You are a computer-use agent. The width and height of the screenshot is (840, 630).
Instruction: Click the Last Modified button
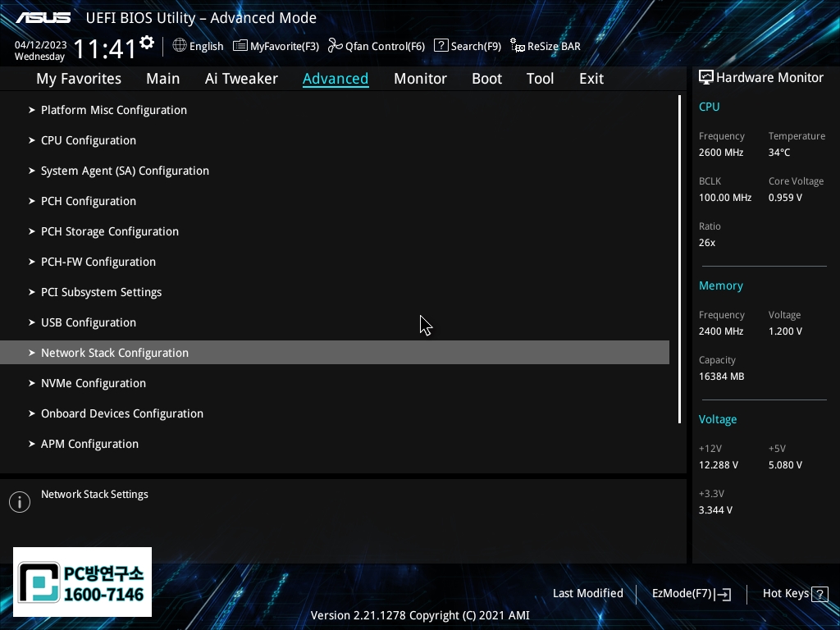pyautogui.click(x=587, y=594)
